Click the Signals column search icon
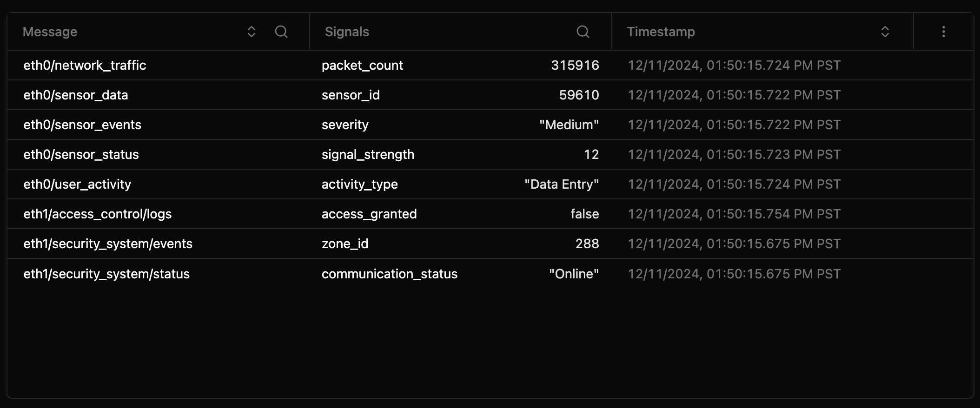The width and height of the screenshot is (980, 408). tap(583, 32)
